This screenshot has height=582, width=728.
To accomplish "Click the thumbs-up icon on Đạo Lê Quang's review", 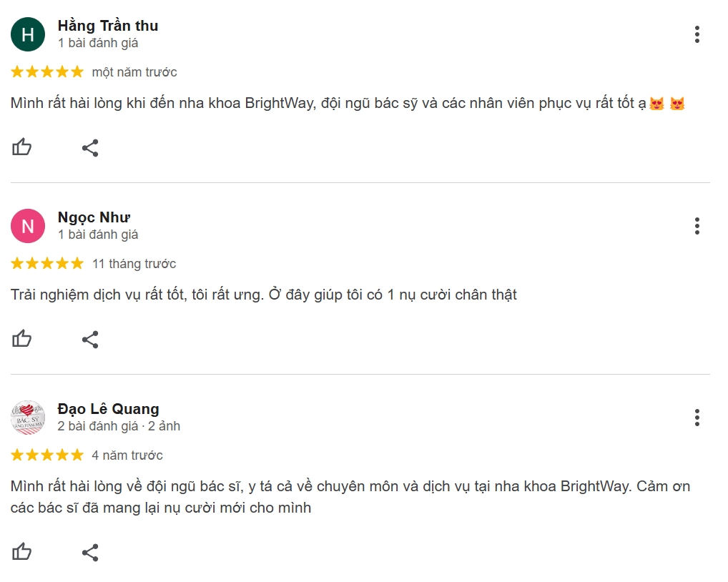I will pos(22,551).
